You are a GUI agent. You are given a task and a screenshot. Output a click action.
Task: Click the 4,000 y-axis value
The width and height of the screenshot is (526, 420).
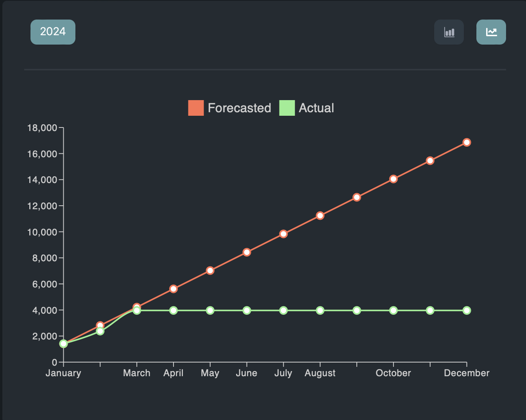tap(45, 311)
